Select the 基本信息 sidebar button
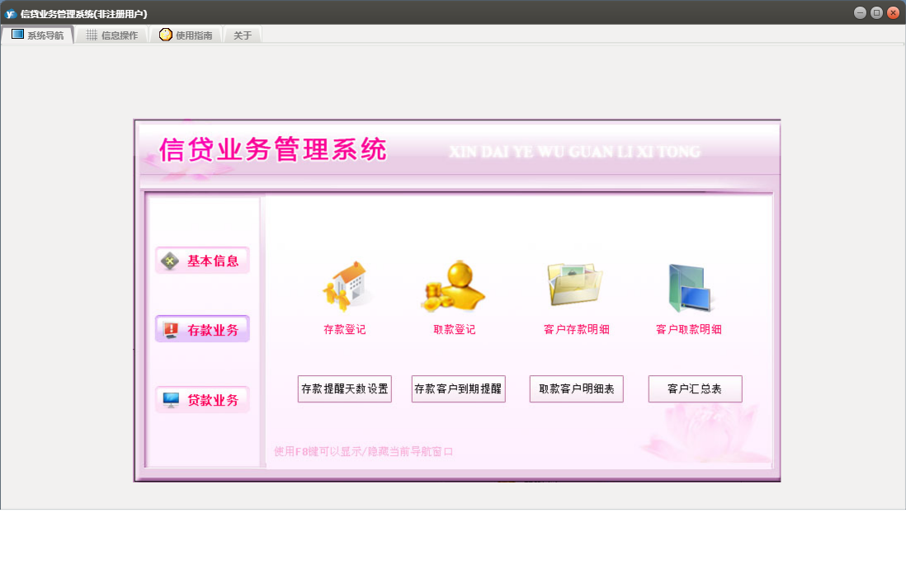The width and height of the screenshot is (906, 588). (x=202, y=261)
